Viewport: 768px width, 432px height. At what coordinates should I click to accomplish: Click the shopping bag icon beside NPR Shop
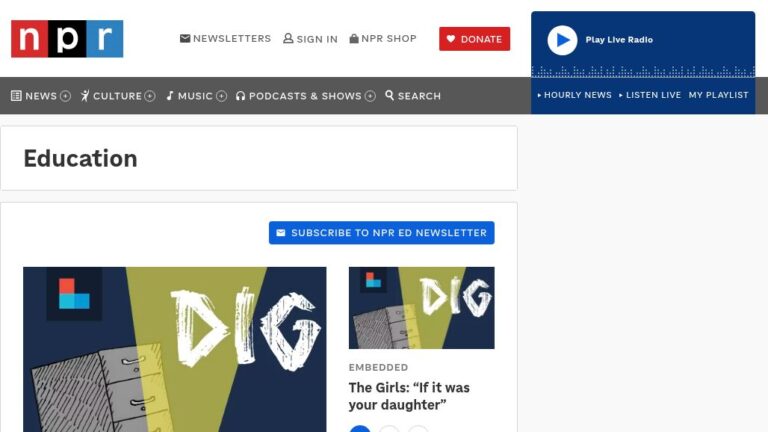[x=354, y=38]
